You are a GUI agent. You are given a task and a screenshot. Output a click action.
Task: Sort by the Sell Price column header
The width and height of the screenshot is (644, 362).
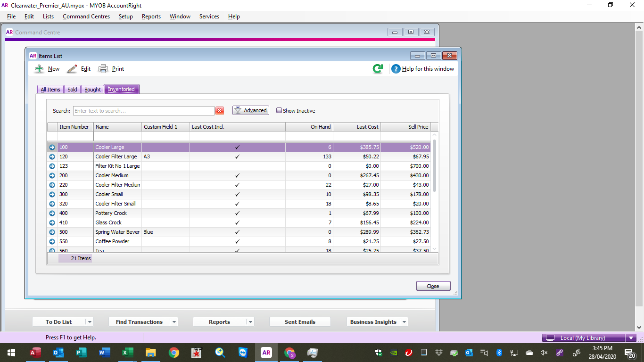[x=406, y=127]
